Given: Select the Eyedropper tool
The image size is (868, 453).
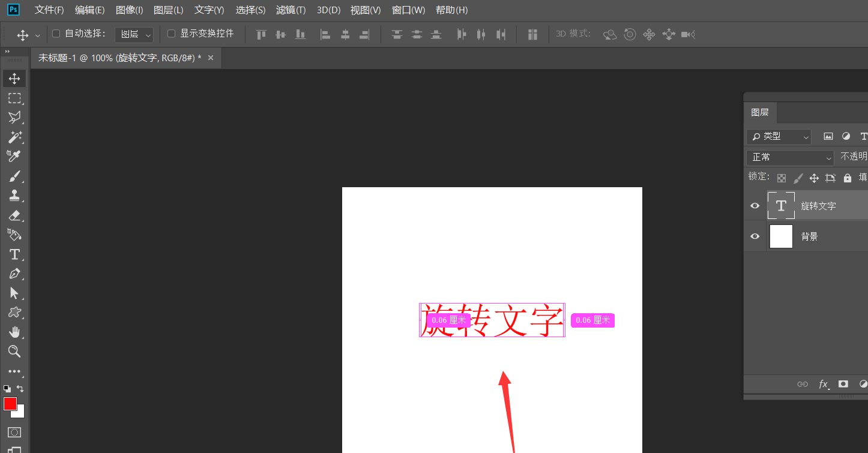Looking at the screenshot, I should tap(14, 157).
